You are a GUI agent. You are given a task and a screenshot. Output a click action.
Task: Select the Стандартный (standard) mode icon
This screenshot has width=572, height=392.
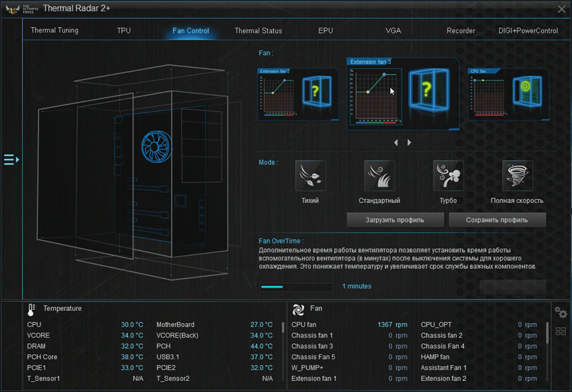(x=379, y=175)
